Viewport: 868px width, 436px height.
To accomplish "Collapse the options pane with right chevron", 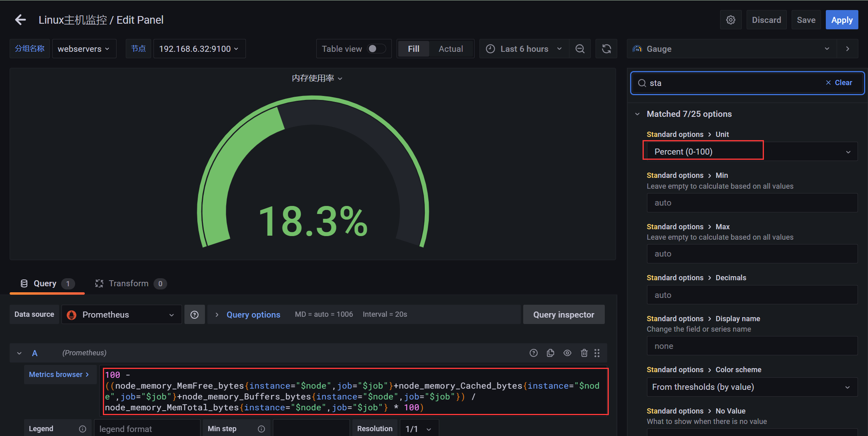I will click(848, 49).
